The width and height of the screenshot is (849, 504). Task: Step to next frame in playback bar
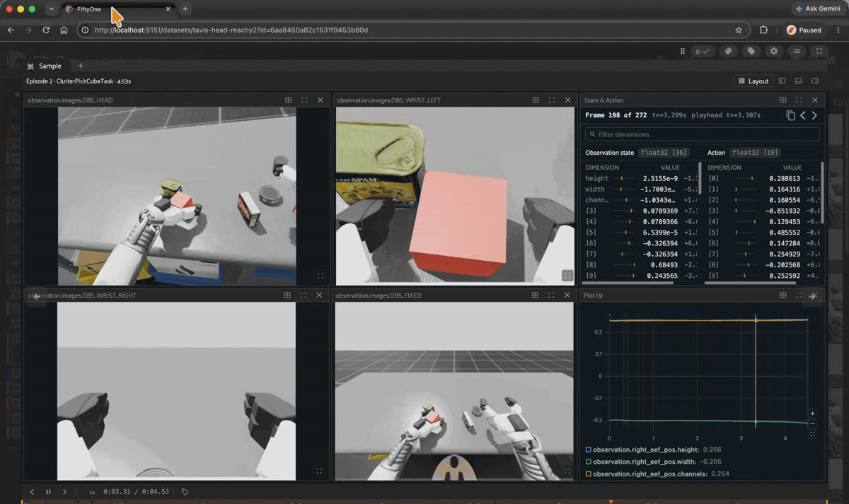click(64, 492)
